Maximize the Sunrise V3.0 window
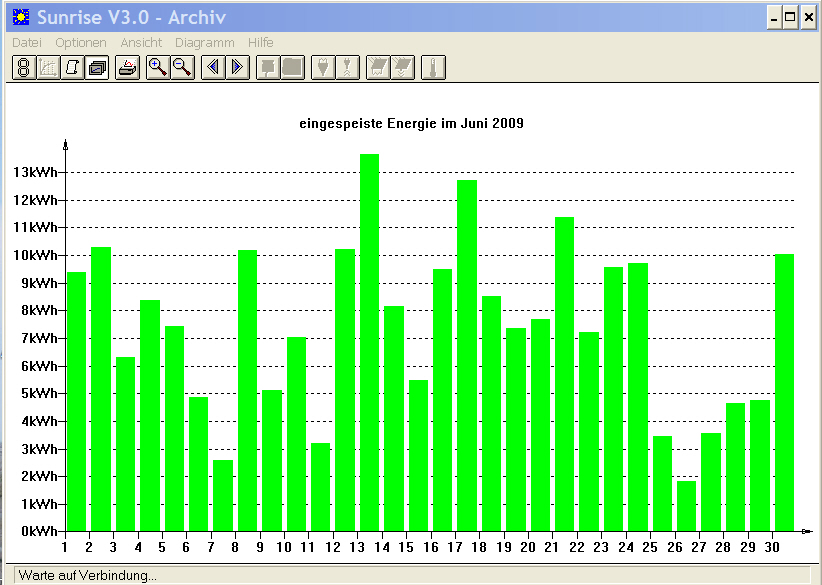This screenshot has width=822, height=585. [x=790, y=18]
